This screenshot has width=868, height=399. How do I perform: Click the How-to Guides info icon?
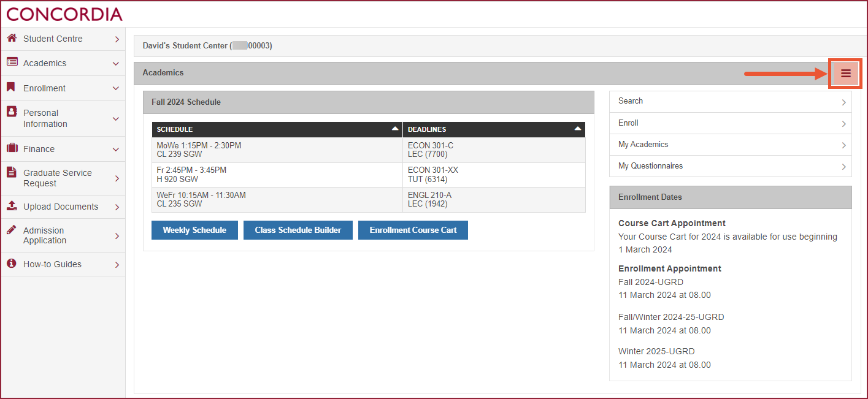coord(11,264)
